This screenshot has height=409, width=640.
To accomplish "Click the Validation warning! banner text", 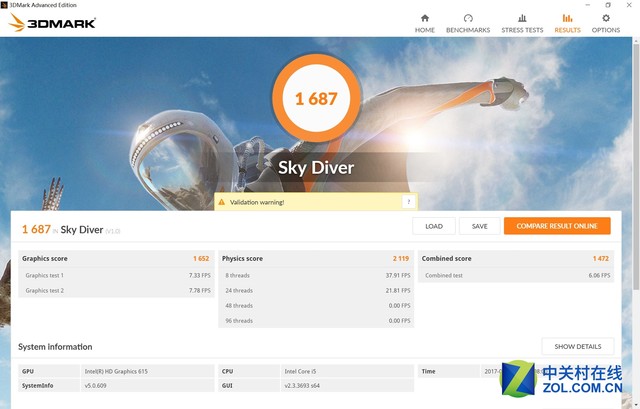I will click(x=257, y=202).
